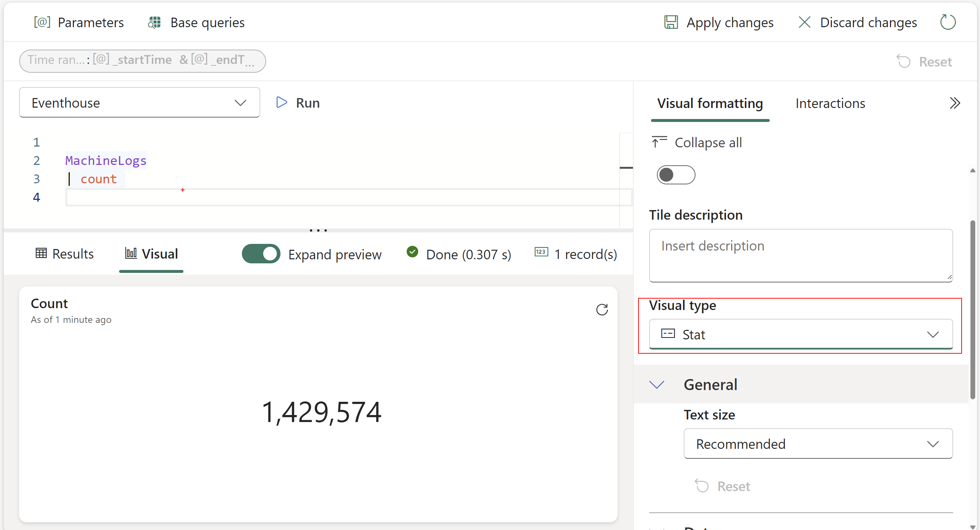This screenshot has width=980, height=530.
Task: Switch to the Results tab
Action: (65, 253)
